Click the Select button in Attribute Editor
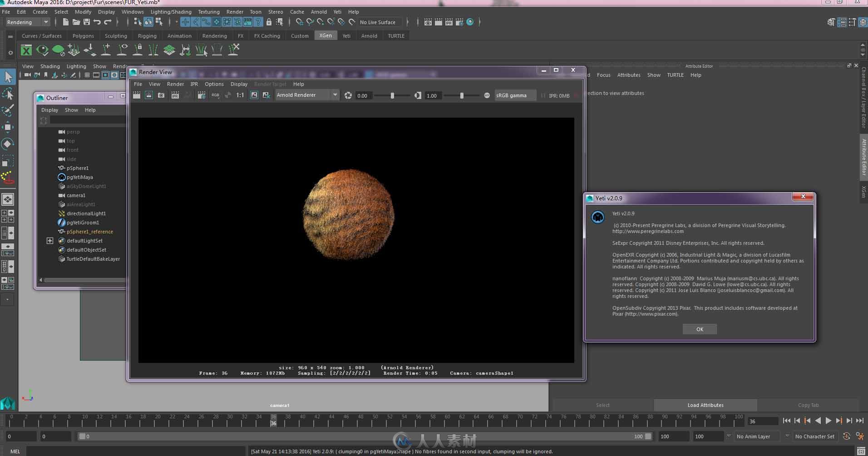Screen dimensions: 868x456 click(x=602, y=405)
